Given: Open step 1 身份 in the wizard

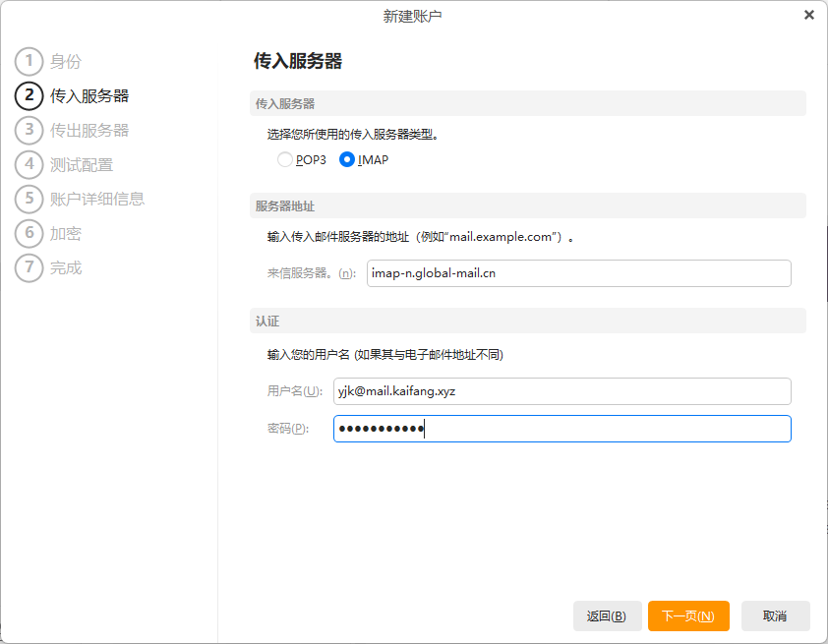Looking at the screenshot, I should pos(48,61).
